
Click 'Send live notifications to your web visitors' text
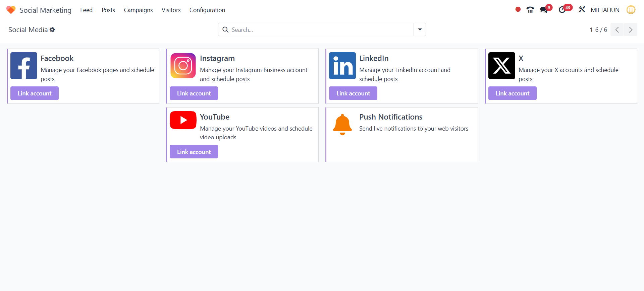[414, 129]
